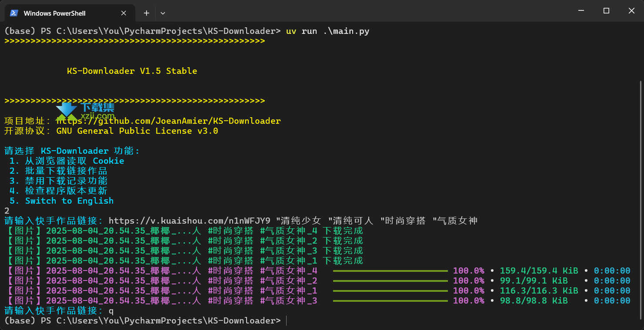The height and width of the screenshot is (330, 644).
Task: Click option 4 检查程序版本更新
Action: (58, 191)
